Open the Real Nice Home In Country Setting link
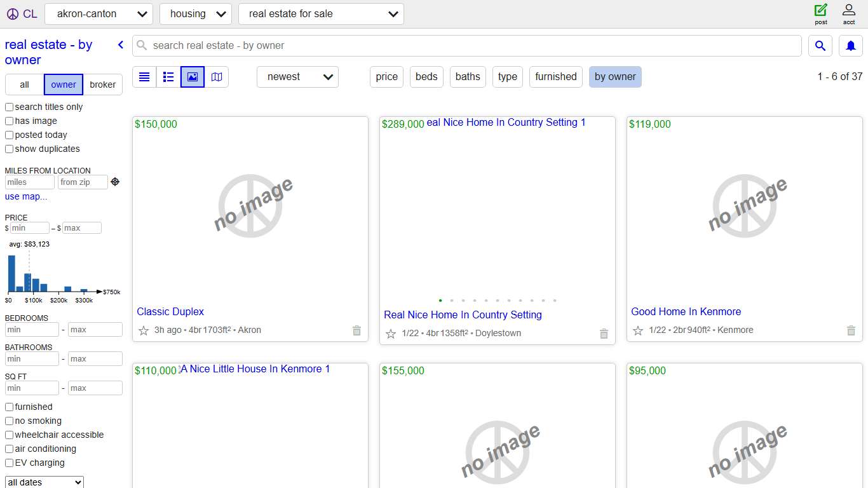Screen dimensions: 868x488 (463, 315)
